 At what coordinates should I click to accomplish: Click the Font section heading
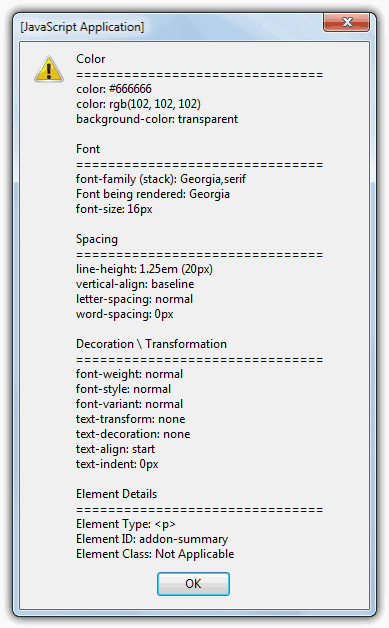click(x=88, y=149)
